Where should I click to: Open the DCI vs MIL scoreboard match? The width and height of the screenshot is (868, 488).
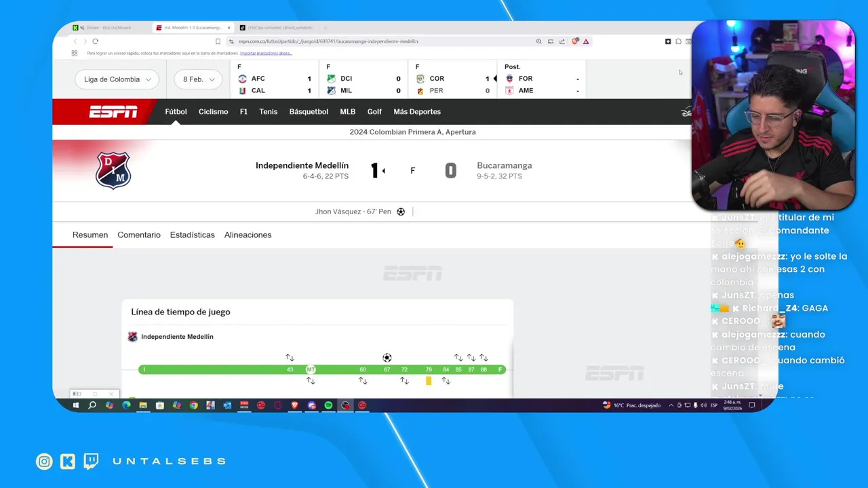[363, 79]
